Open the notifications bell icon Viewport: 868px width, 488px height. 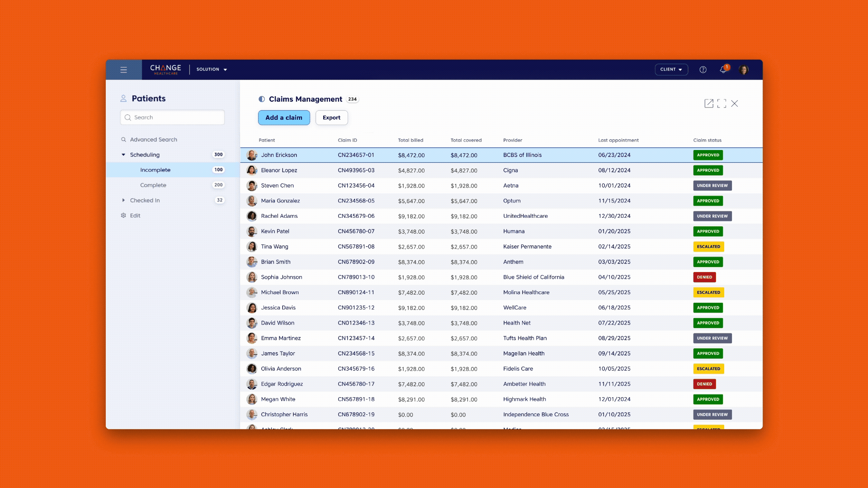[x=723, y=70]
